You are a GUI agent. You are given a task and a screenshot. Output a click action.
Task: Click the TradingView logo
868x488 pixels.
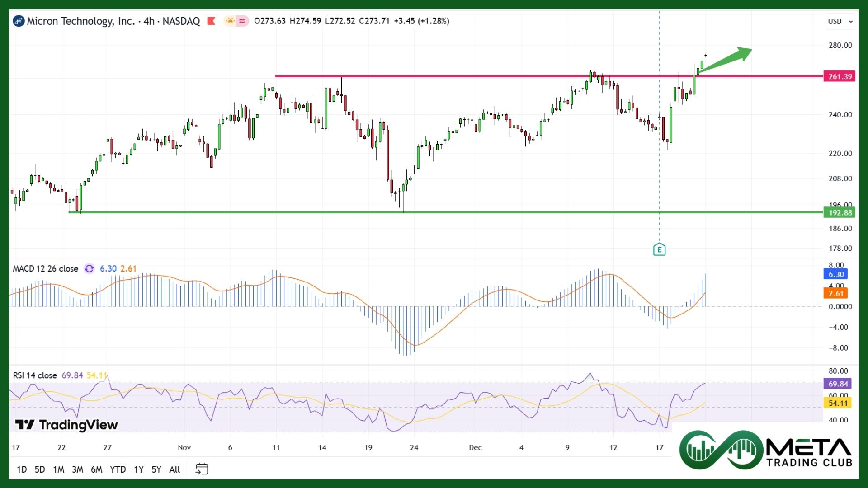coord(66,425)
